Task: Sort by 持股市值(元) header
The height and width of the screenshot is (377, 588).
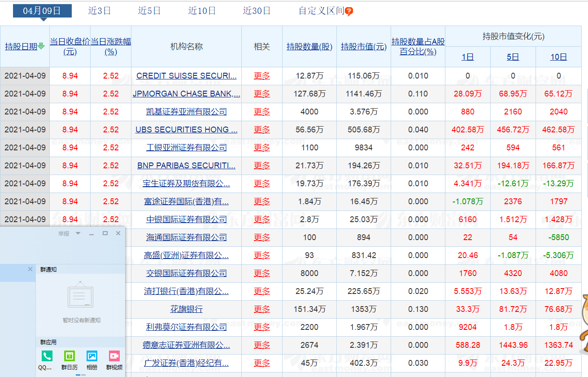Action: click(x=364, y=46)
